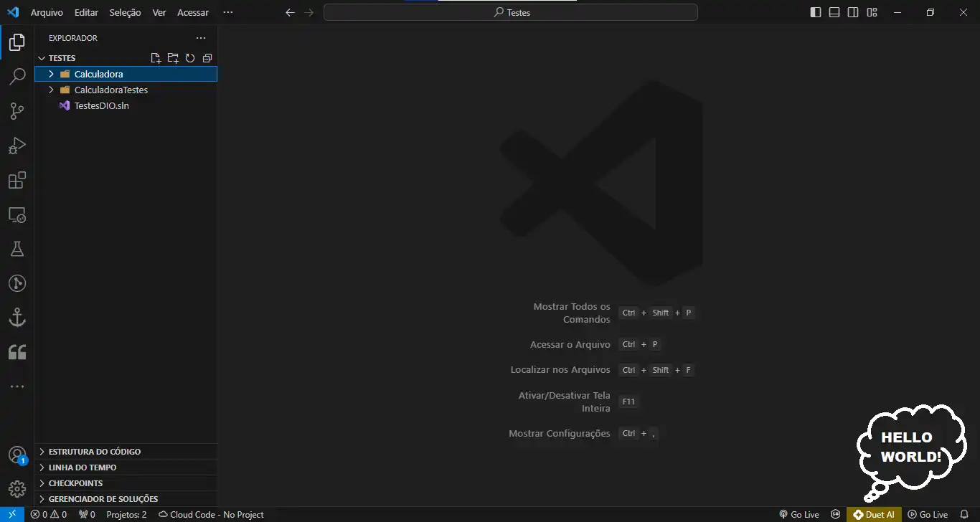Toggle the primary side bar layout button
This screenshot has height=522, width=980.
click(x=816, y=12)
